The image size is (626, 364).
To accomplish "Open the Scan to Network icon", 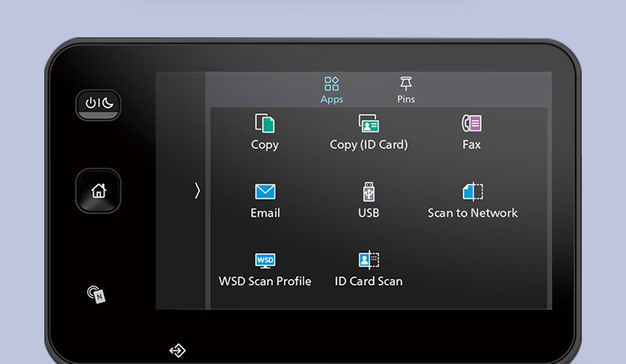I will [472, 191].
